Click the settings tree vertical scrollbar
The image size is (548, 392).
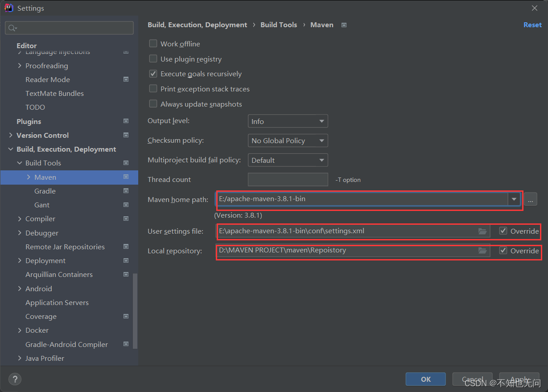[x=135, y=310]
